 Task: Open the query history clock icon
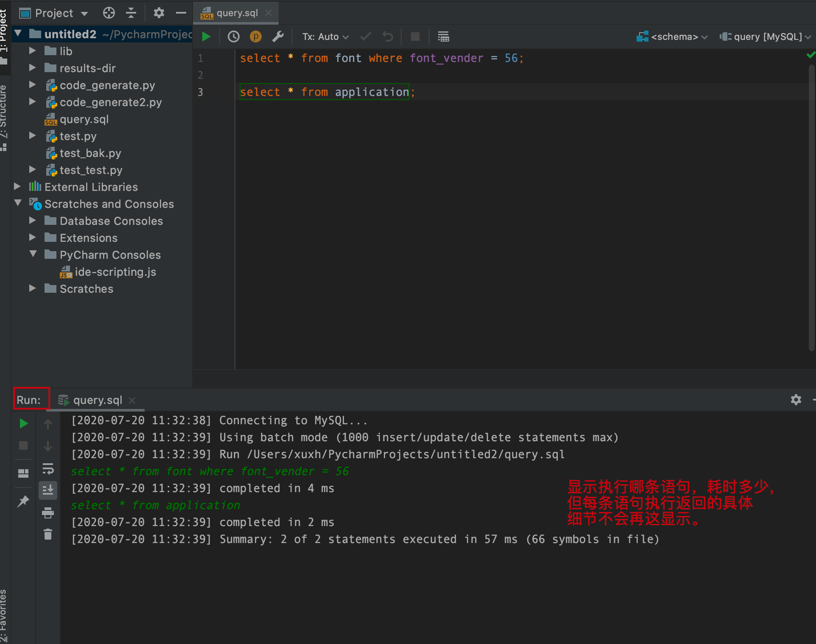point(234,37)
